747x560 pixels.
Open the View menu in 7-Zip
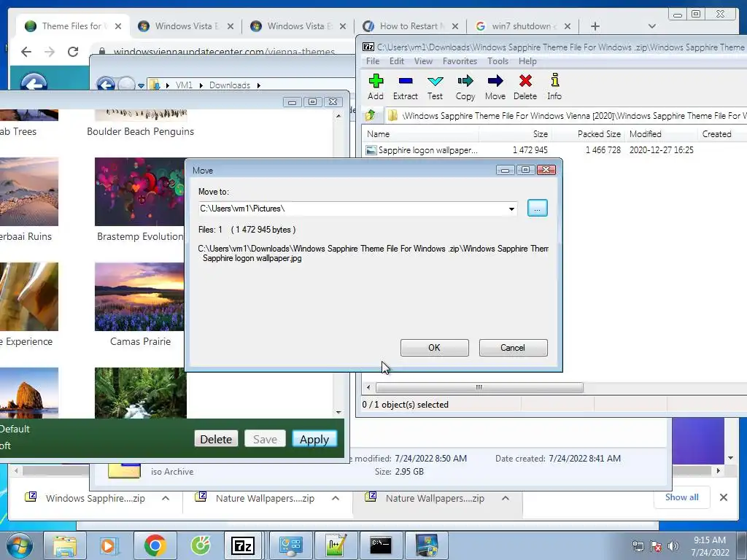(423, 61)
